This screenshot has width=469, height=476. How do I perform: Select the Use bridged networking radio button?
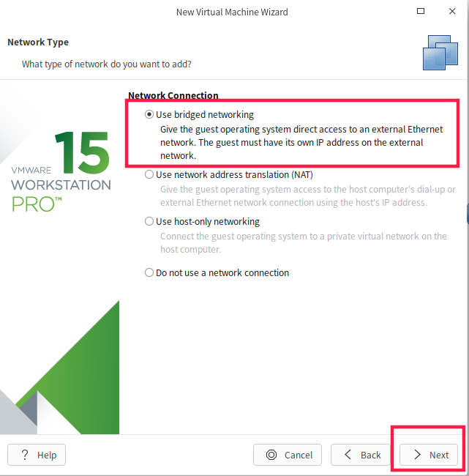pyautogui.click(x=149, y=114)
